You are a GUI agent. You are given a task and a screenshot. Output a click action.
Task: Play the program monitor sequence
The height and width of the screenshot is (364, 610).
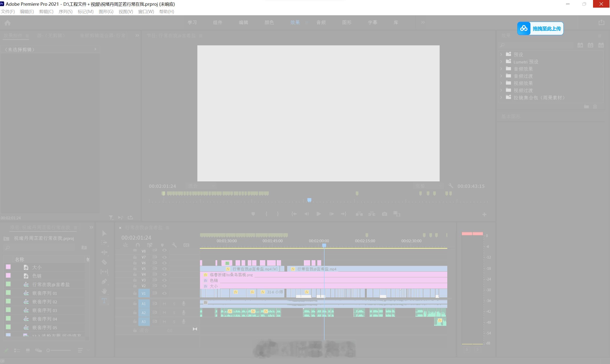click(319, 214)
